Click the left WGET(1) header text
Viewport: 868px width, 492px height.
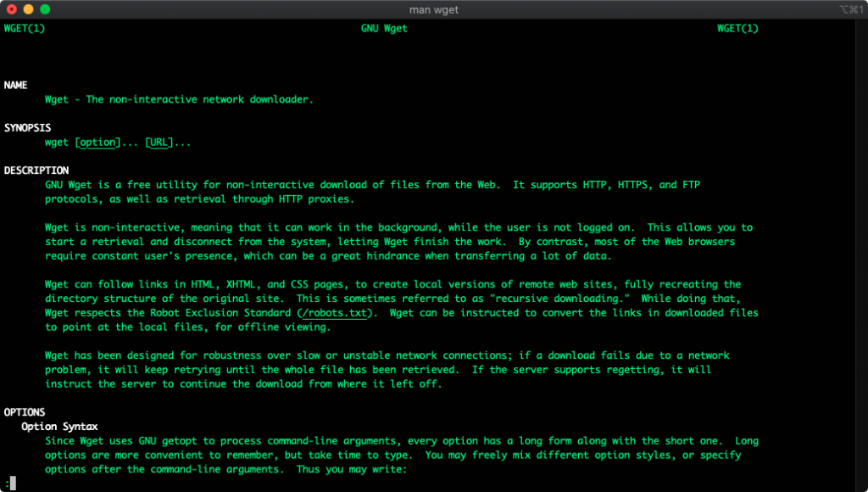point(25,28)
